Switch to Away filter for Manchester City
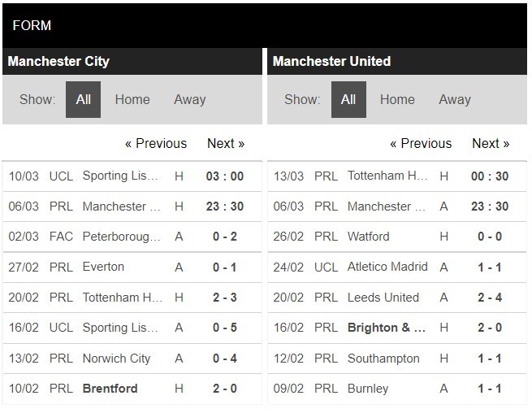 click(189, 99)
